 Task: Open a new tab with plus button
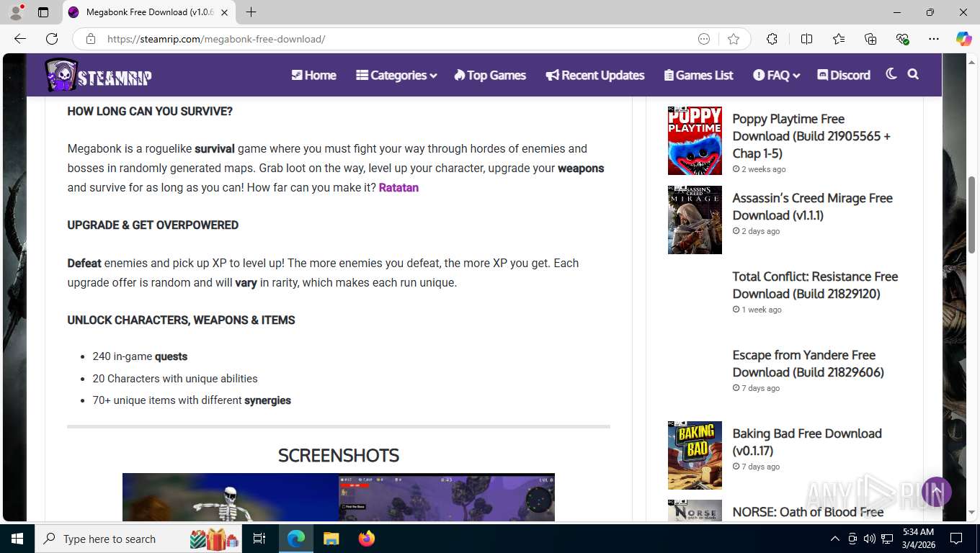[251, 12]
